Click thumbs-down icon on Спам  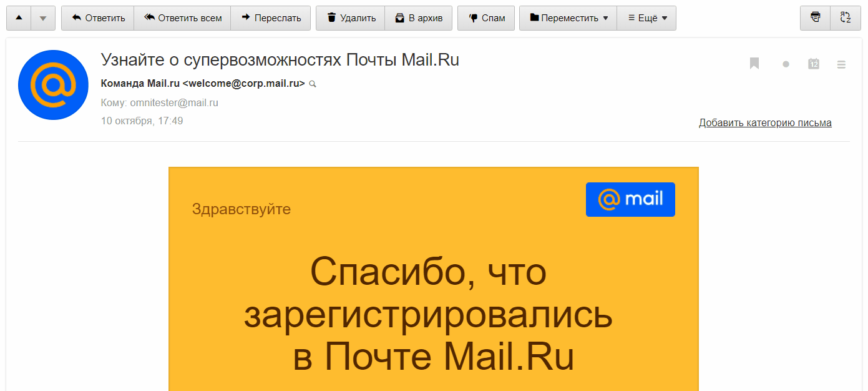[473, 18]
